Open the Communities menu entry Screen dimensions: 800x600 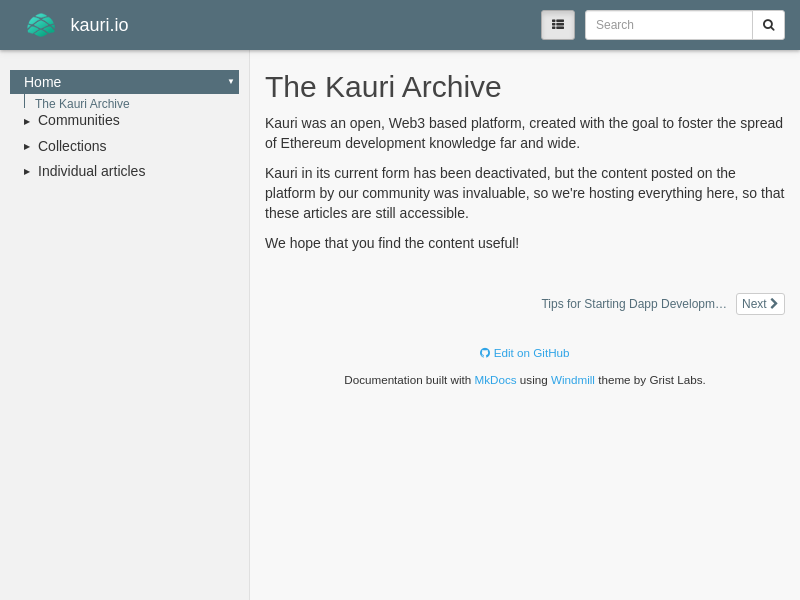[x=79, y=121]
